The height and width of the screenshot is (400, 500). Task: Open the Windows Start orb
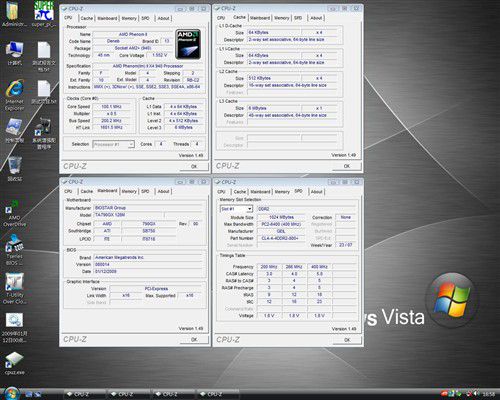pos(12,394)
